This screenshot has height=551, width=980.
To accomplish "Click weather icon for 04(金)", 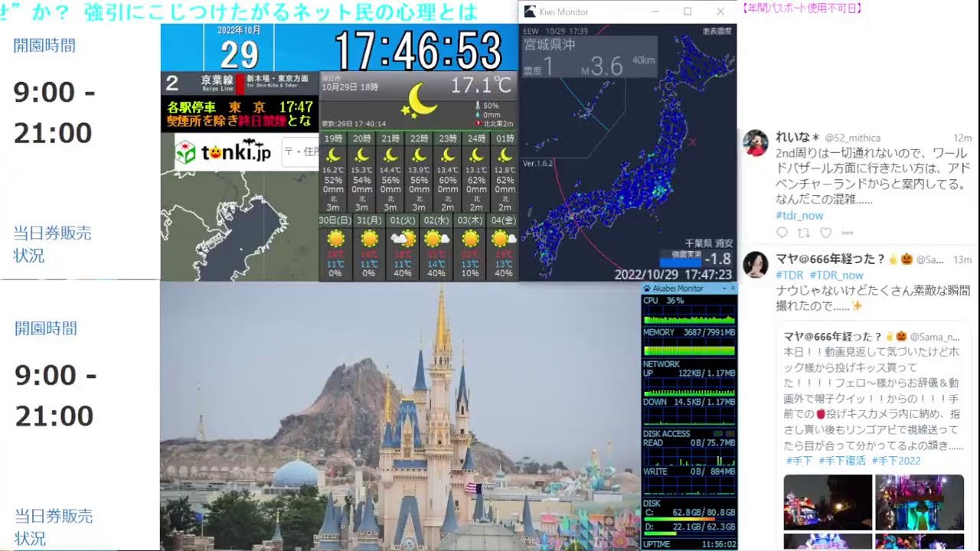I will [504, 238].
